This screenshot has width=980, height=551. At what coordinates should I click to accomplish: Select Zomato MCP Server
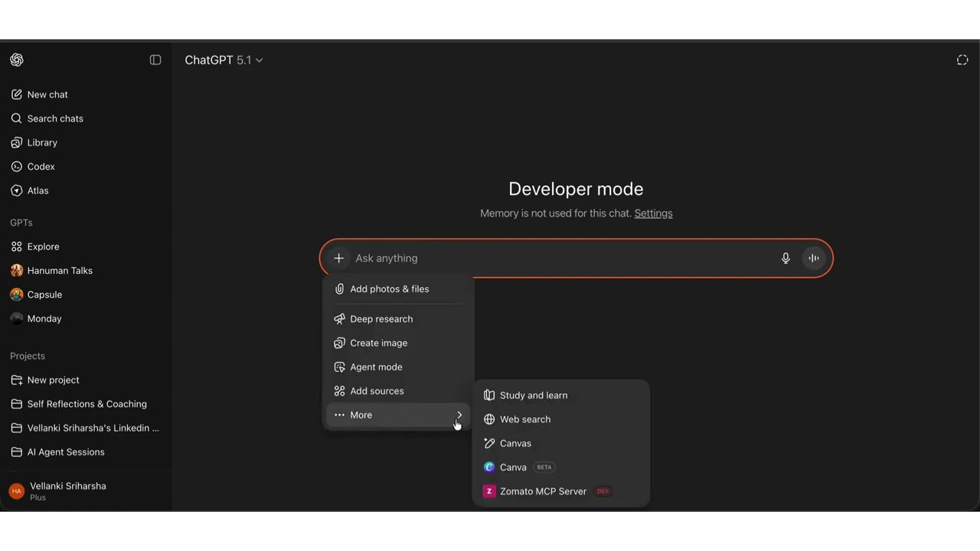[561, 491]
